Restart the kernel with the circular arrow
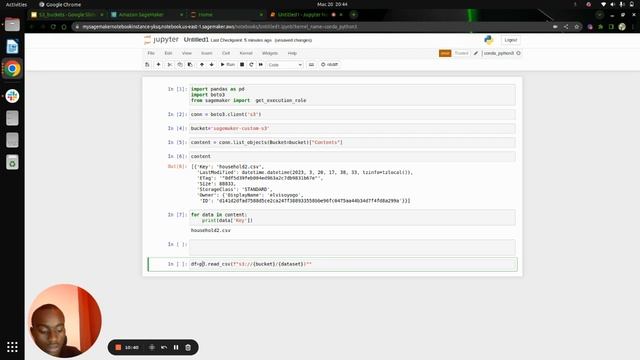Image resolution: width=640 pixels, height=360 pixels. coord(251,64)
